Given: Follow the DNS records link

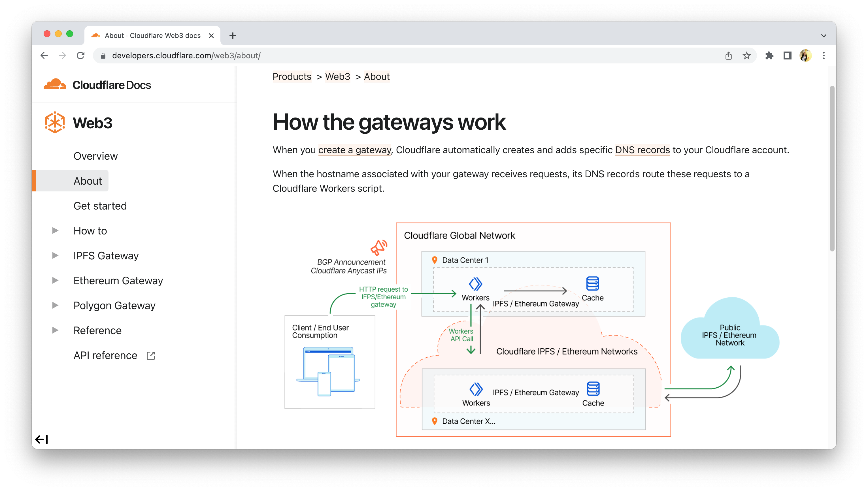Looking at the screenshot, I should click(642, 150).
